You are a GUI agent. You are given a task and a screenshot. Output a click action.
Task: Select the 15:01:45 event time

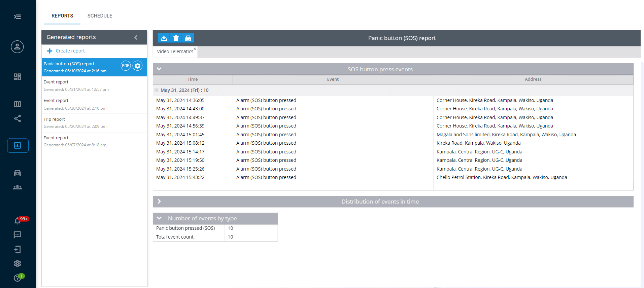tap(180, 135)
